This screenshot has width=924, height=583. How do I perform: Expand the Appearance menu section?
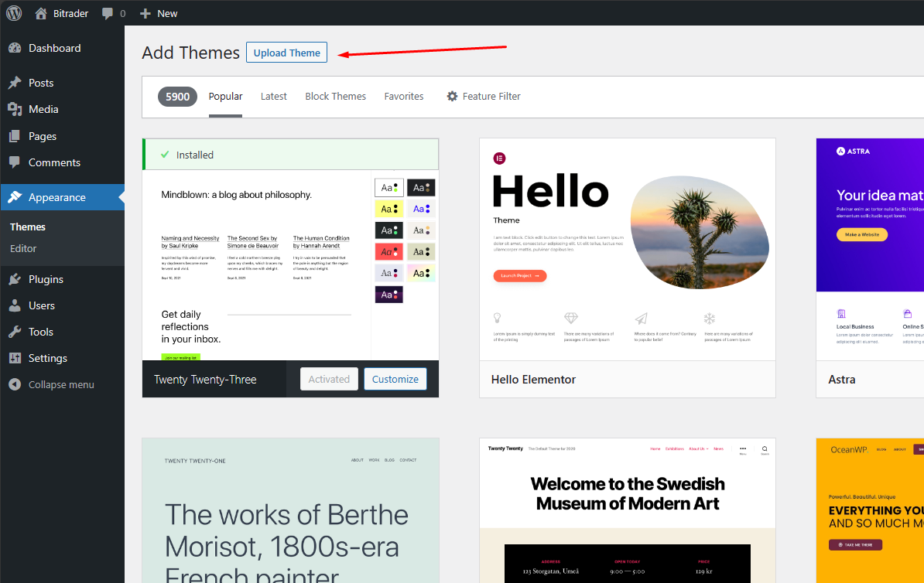tap(56, 197)
